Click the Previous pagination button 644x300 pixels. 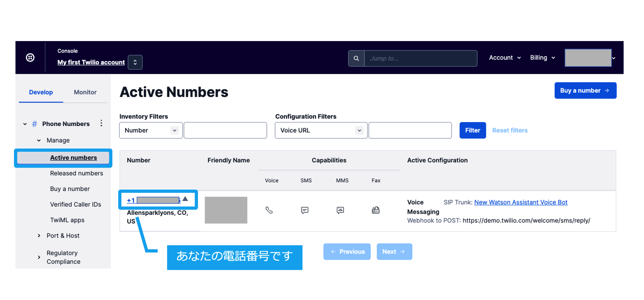[347, 252]
